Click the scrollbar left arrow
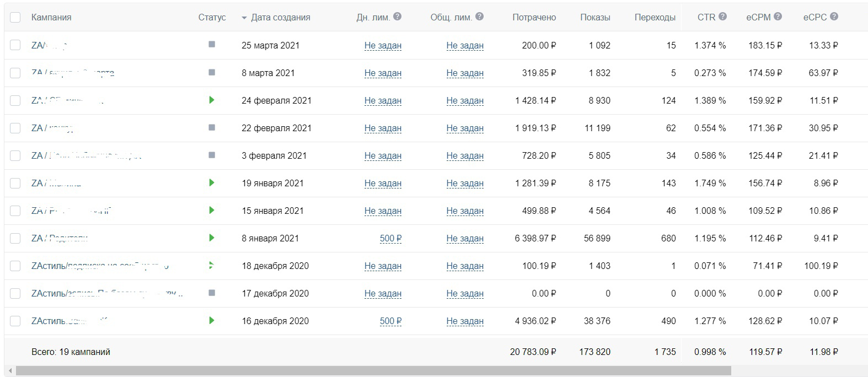The image size is (868, 377). pyautogui.click(x=10, y=371)
